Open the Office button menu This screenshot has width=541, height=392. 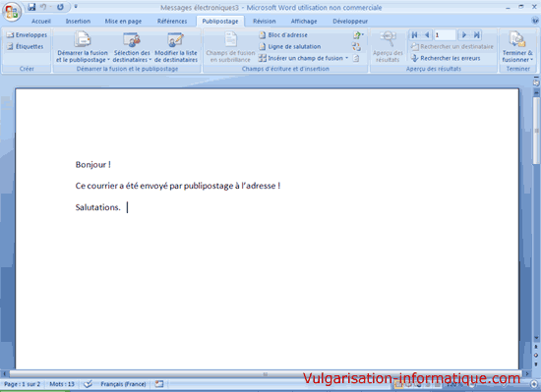[12, 12]
